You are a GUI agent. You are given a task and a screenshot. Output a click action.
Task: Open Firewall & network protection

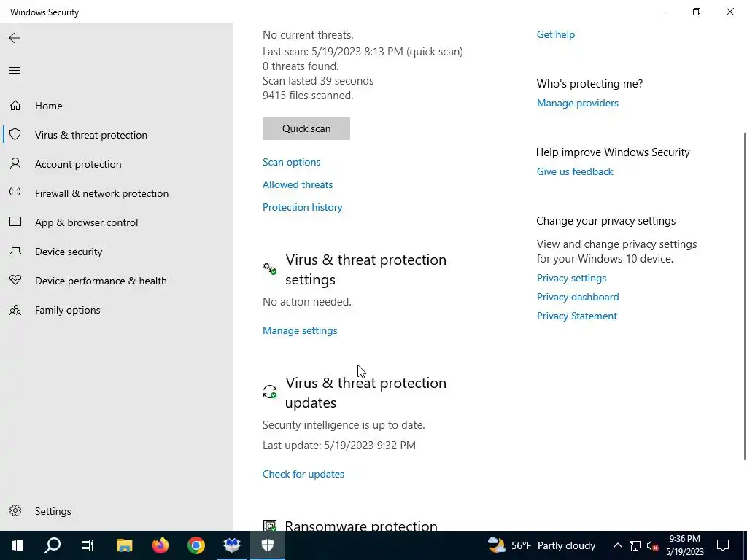[x=101, y=193]
